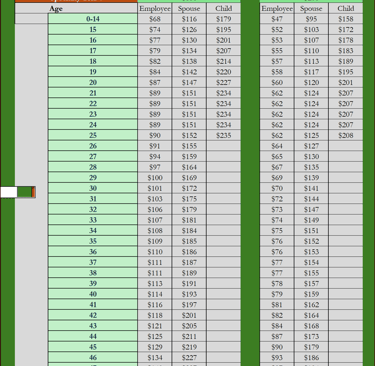Select the $152 spouse rate at age 35, right table
The height and width of the screenshot is (366, 375).
[311, 241]
